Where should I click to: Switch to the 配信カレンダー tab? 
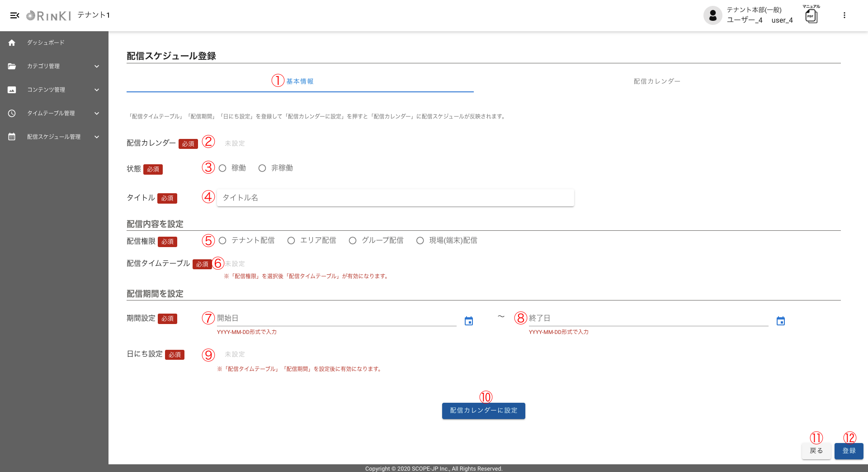point(657,81)
